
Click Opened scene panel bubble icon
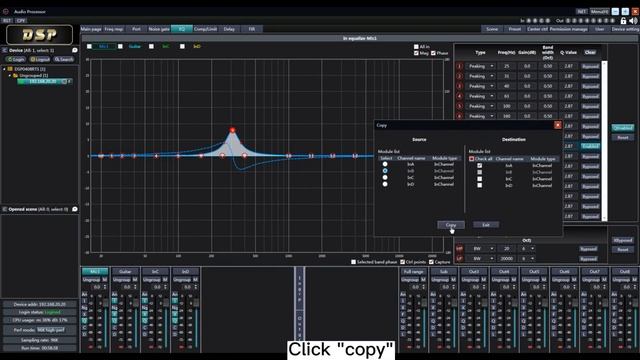pos(75,209)
